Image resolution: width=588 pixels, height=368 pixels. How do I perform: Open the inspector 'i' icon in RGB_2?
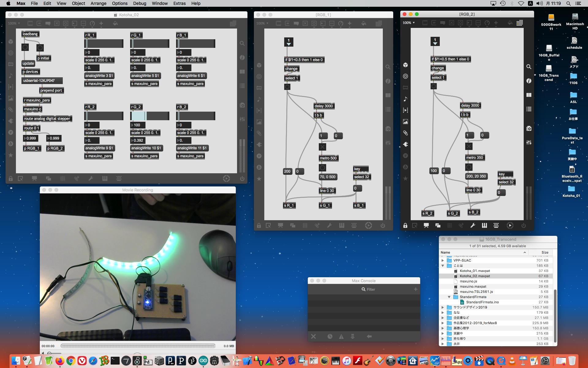(x=529, y=81)
